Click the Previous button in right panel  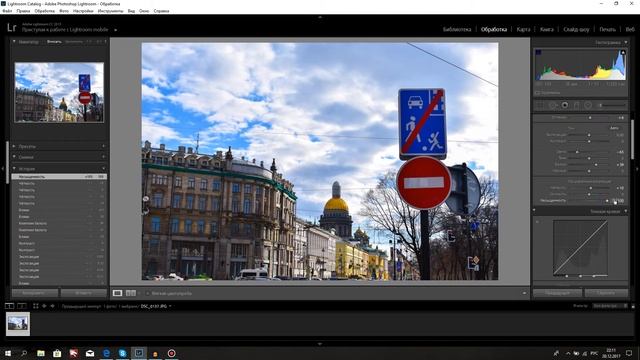pyautogui.click(x=558, y=293)
